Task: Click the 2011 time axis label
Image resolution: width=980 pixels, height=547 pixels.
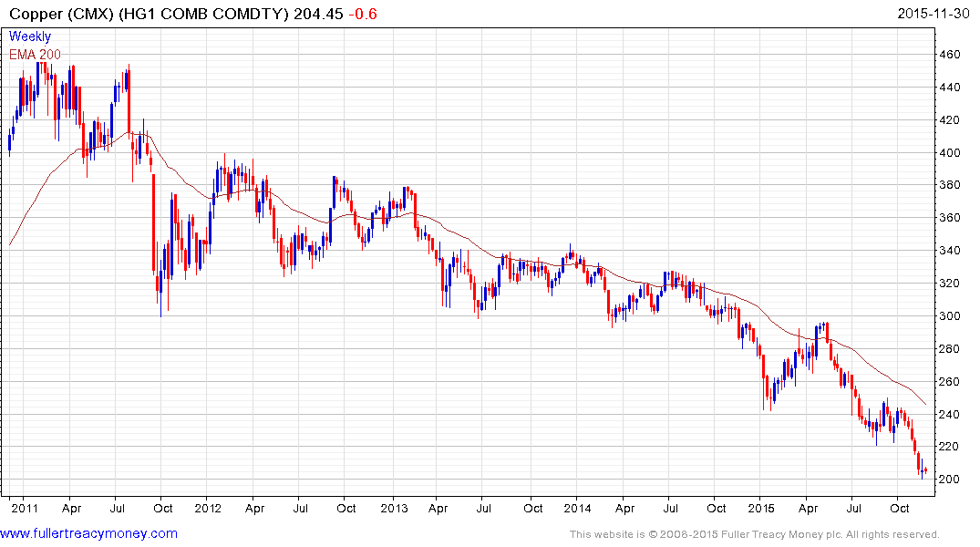Action: point(25,508)
